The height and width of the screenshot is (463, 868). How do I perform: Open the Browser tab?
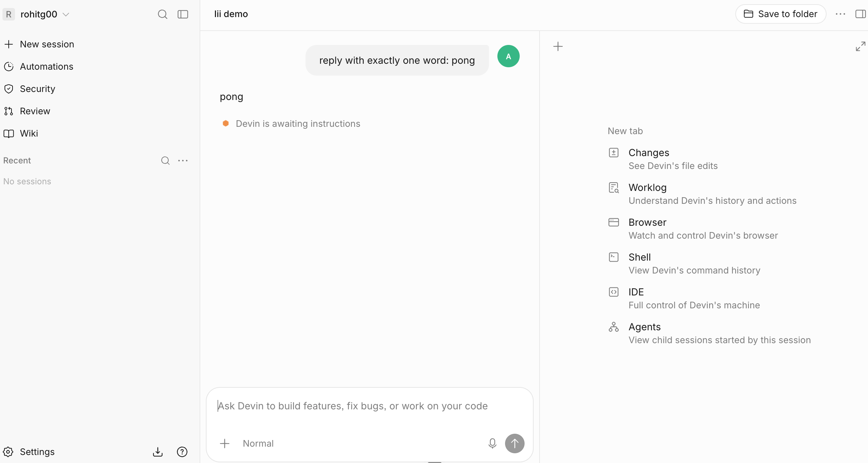pos(693,229)
